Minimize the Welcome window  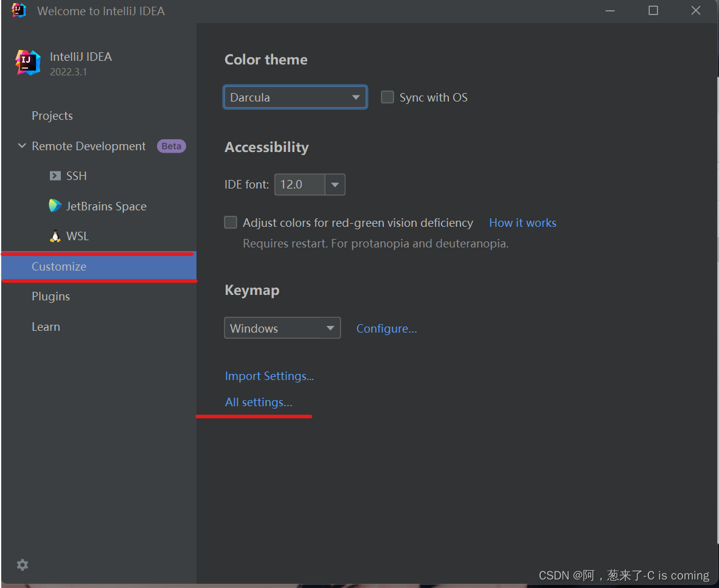tap(610, 10)
